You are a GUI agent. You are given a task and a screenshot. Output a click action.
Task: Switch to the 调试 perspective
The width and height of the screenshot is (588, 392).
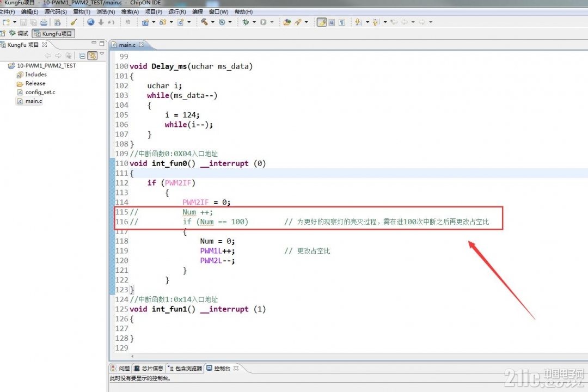(x=19, y=33)
